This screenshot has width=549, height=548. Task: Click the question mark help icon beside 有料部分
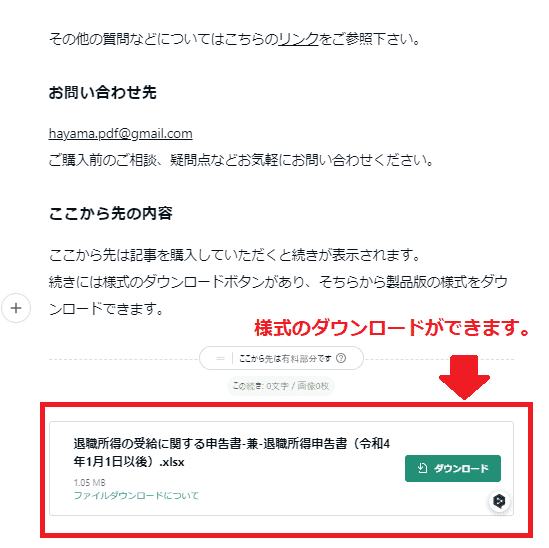pos(341,358)
